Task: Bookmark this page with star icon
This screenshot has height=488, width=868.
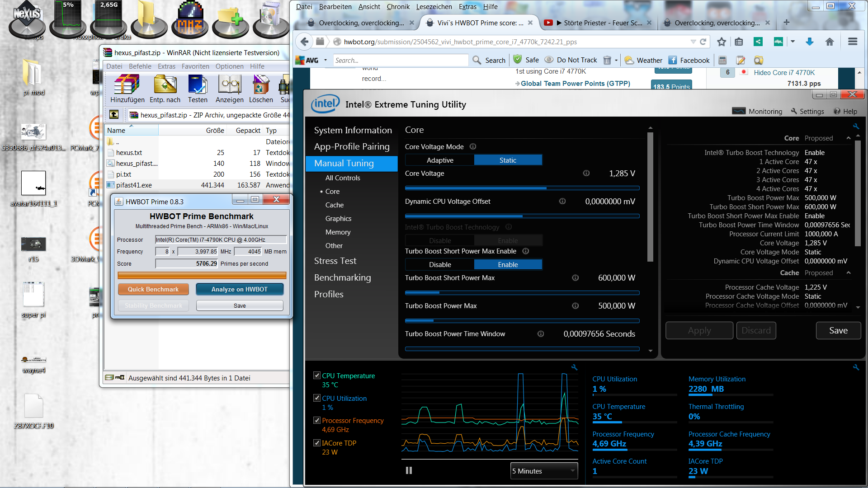Action: tap(722, 42)
